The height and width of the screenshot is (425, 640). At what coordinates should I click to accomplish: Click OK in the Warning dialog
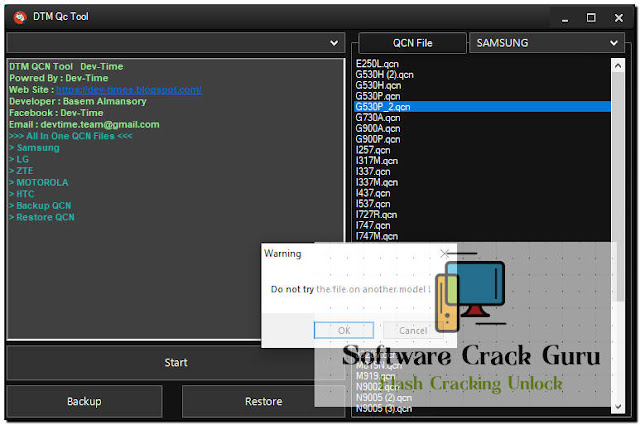tap(344, 330)
